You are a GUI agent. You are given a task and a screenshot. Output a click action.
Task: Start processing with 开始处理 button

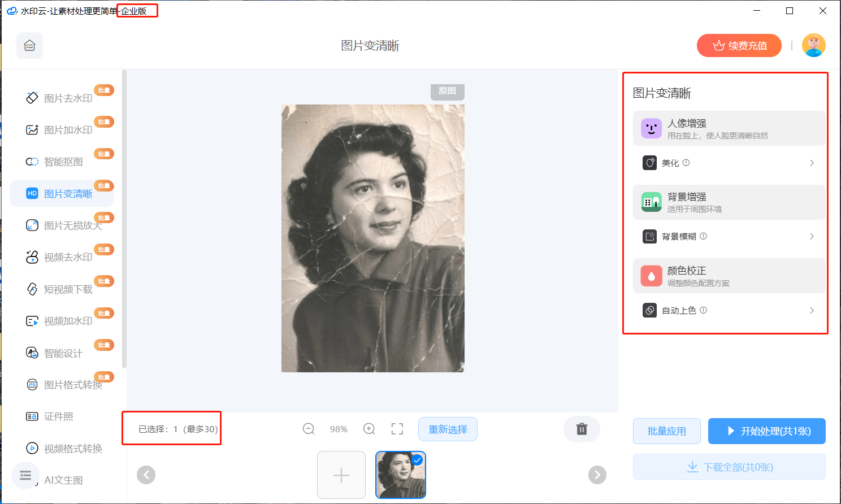[767, 431]
